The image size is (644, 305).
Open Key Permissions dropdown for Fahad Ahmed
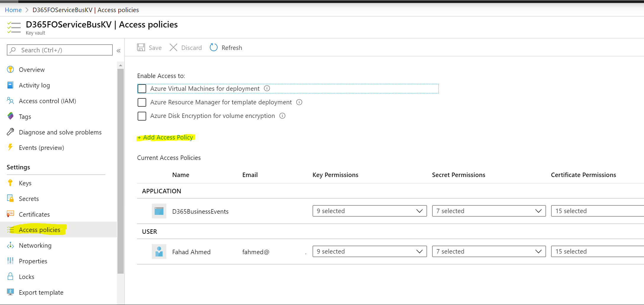(x=370, y=252)
